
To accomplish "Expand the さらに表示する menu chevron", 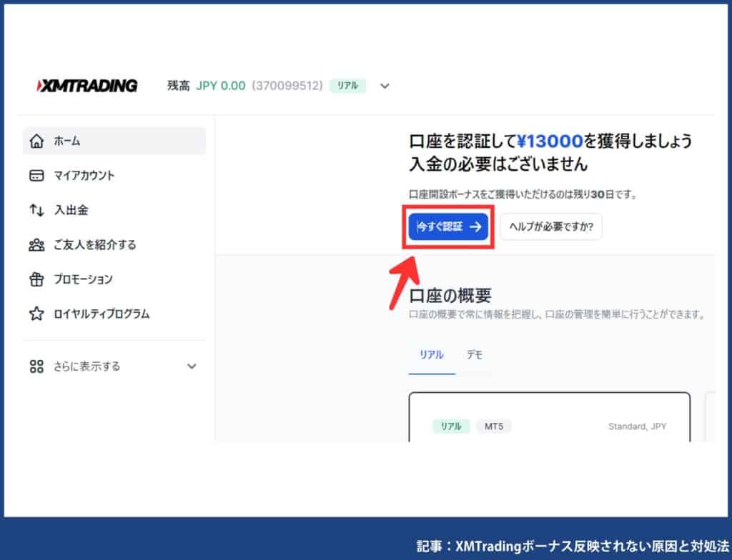I will pyautogui.click(x=192, y=366).
